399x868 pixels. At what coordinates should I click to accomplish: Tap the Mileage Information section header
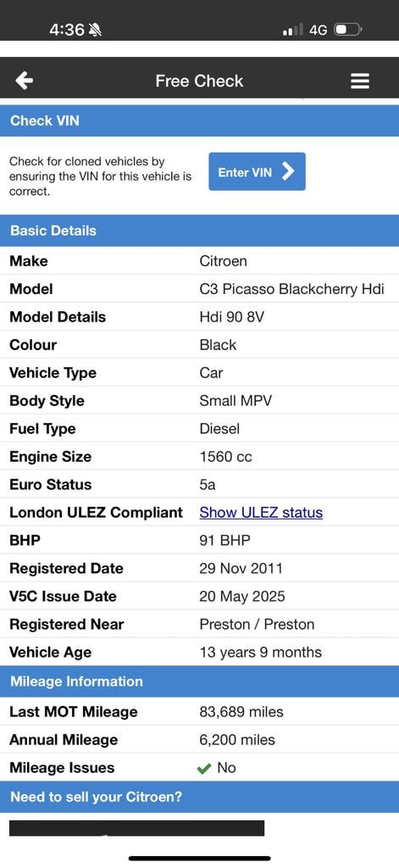[x=199, y=682]
